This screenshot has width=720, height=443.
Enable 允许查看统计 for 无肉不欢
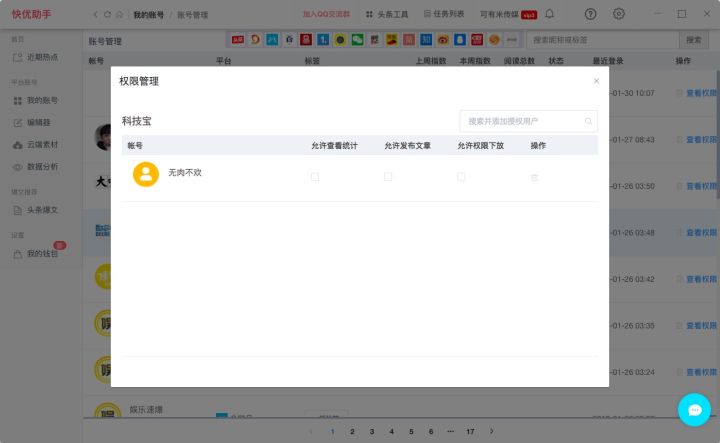315,177
